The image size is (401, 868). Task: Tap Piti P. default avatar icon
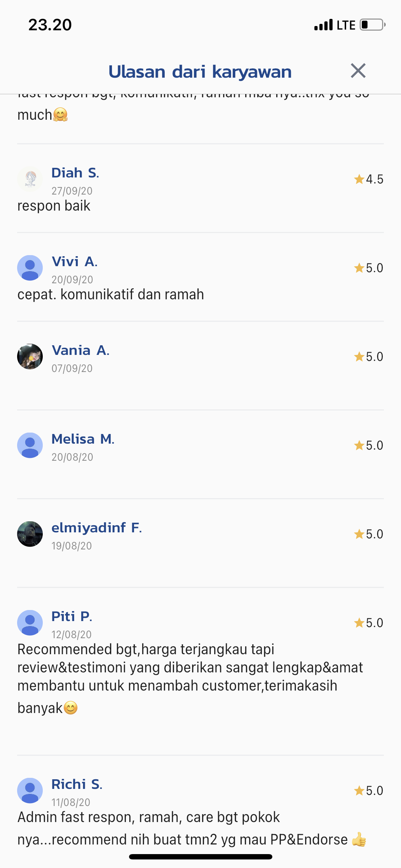(x=30, y=622)
